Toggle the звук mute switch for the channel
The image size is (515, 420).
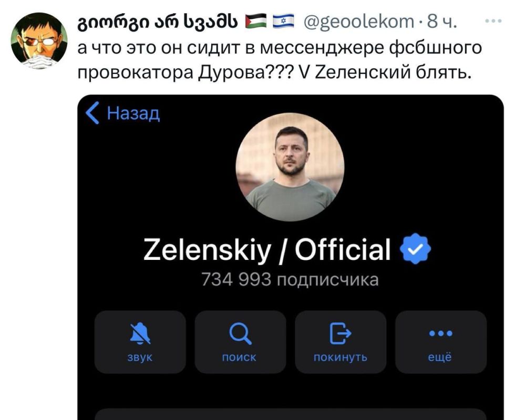tap(139, 341)
